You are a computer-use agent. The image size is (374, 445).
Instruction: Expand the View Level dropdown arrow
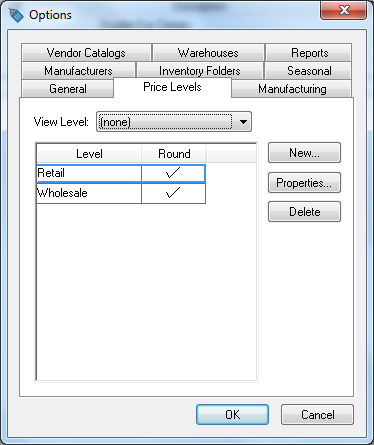point(243,122)
